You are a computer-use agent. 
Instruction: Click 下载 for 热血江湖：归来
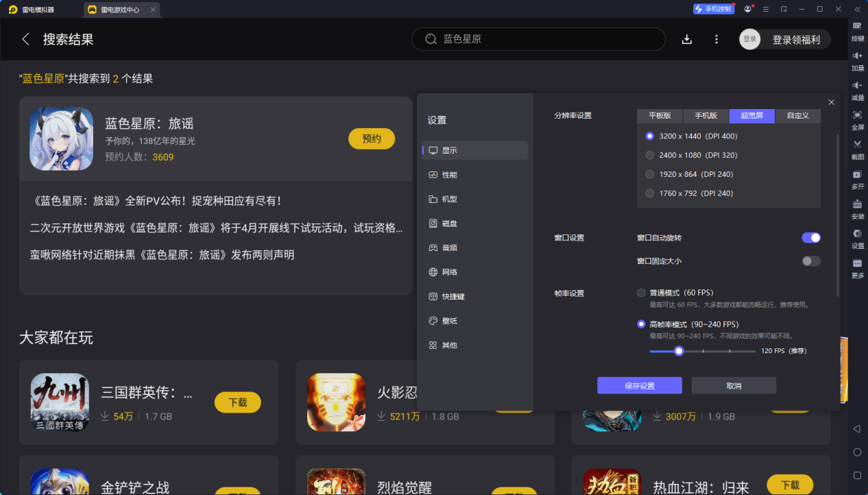(x=790, y=485)
